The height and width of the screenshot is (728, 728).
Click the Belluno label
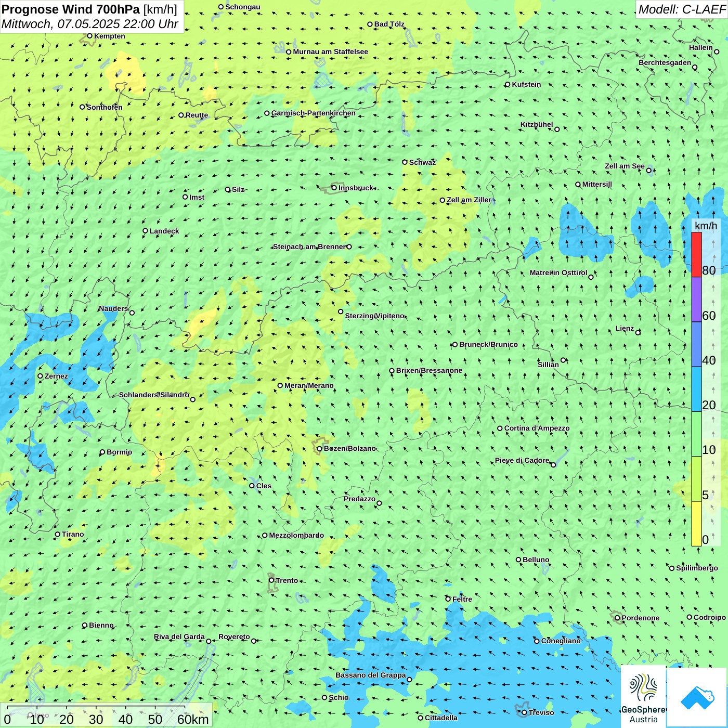[536, 560]
